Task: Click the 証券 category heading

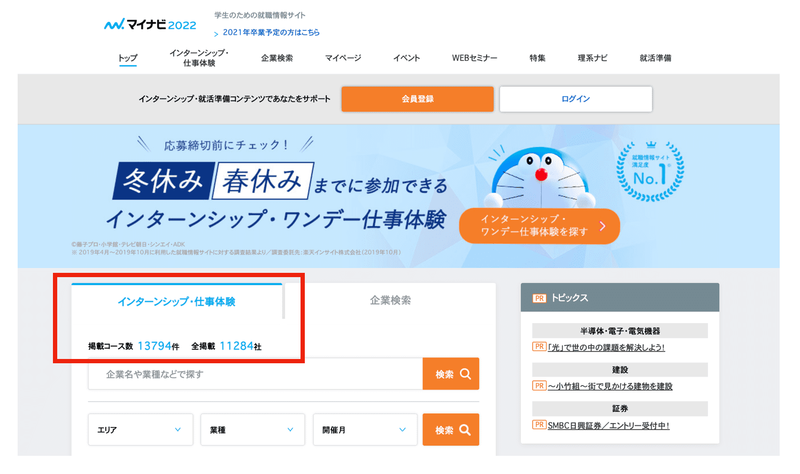Action: (x=620, y=409)
